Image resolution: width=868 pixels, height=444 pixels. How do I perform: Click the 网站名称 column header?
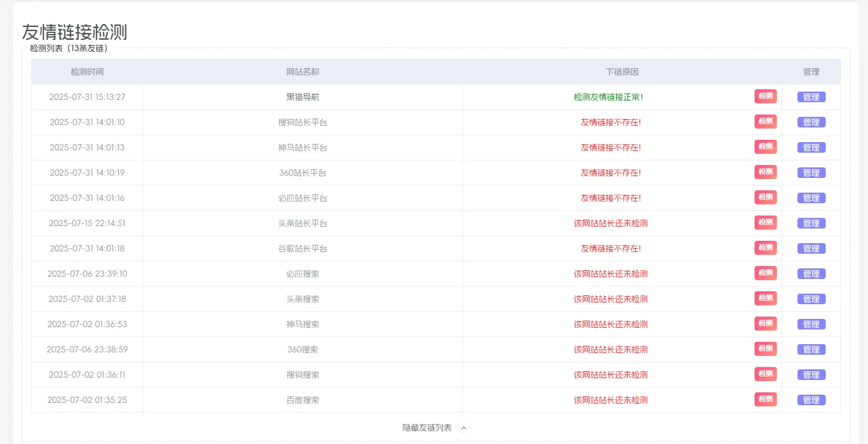pyautogui.click(x=303, y=72)
